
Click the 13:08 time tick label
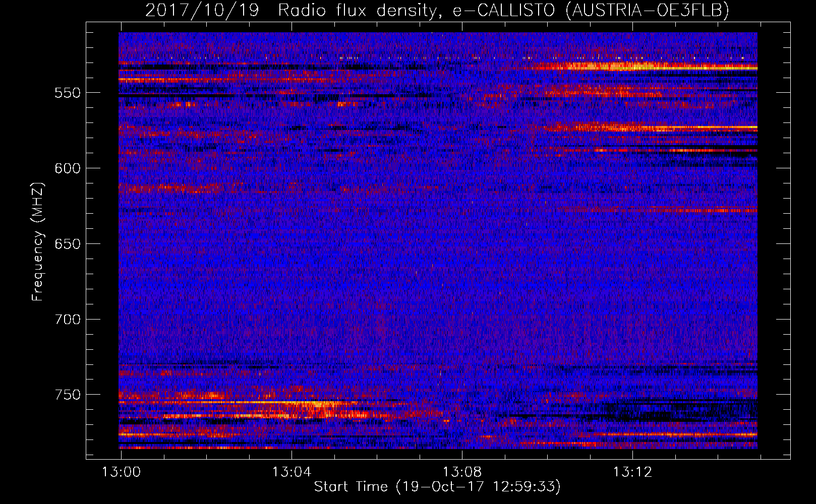pyautogui.click(x=462, y=472)
